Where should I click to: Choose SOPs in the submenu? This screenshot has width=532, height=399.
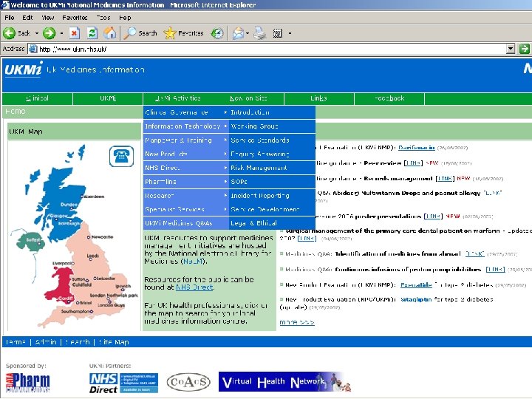[272, 182]
